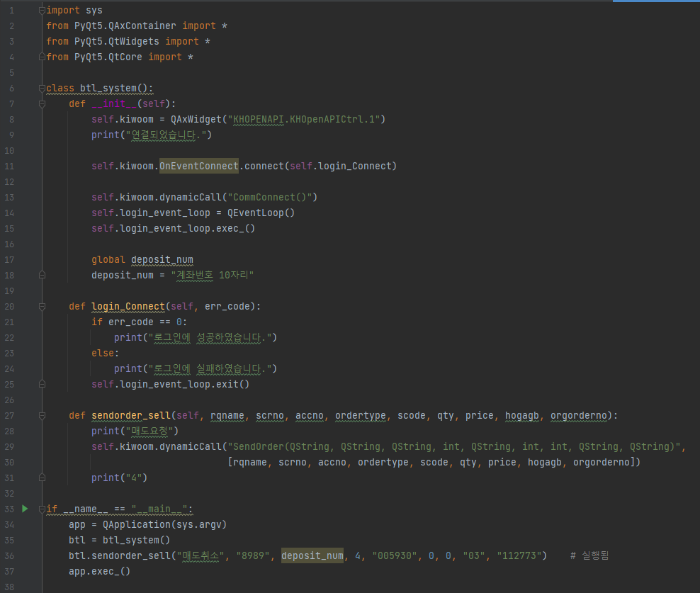Click line number 36 in the gutter
The width and height of the screenshot is (700, 593).
(x=9, y=555)
